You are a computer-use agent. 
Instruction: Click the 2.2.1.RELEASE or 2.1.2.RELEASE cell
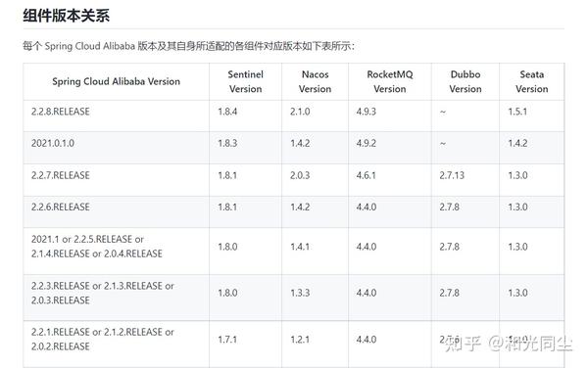102,340
